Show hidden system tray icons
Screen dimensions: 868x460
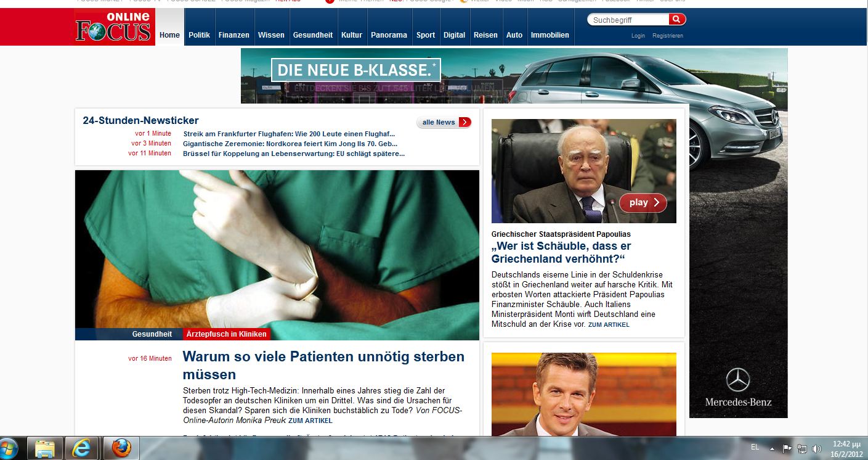[772, 448]
